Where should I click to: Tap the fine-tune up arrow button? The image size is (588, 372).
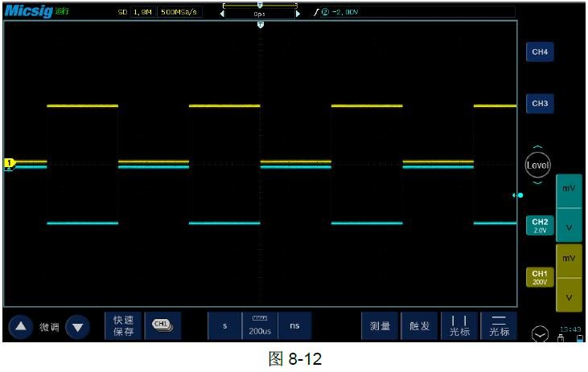pos(20,326)
